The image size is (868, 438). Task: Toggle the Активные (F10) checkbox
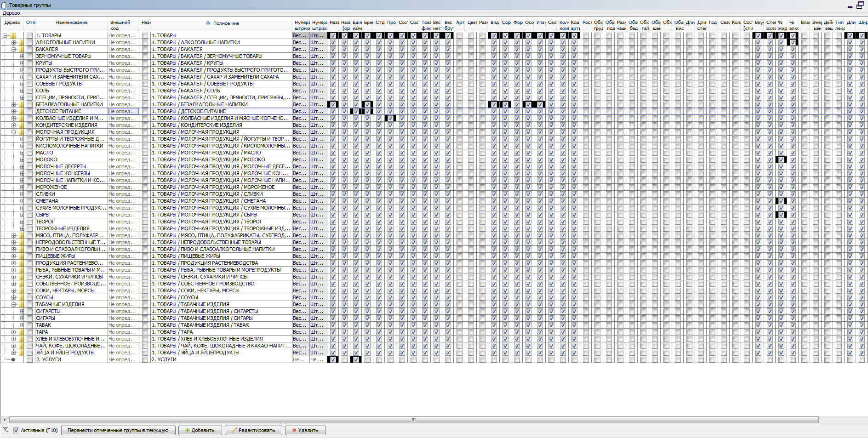coord(16,431)
